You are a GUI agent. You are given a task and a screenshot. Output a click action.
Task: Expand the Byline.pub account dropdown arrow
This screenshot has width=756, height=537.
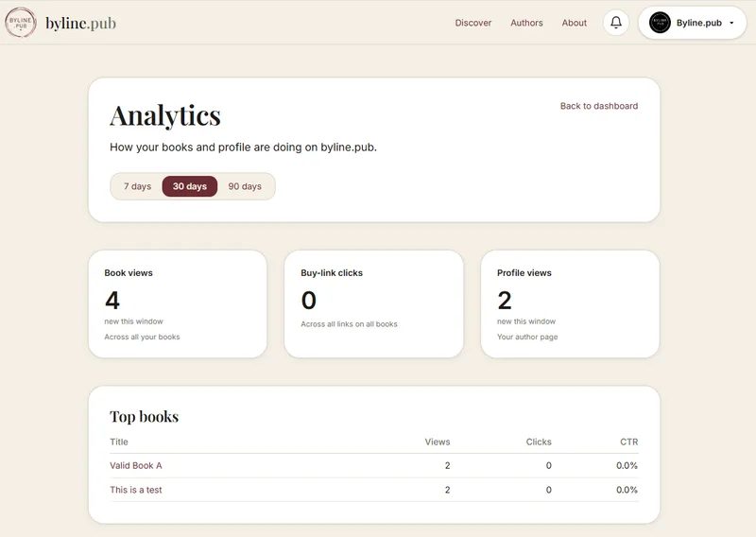[x=731, y=23]
